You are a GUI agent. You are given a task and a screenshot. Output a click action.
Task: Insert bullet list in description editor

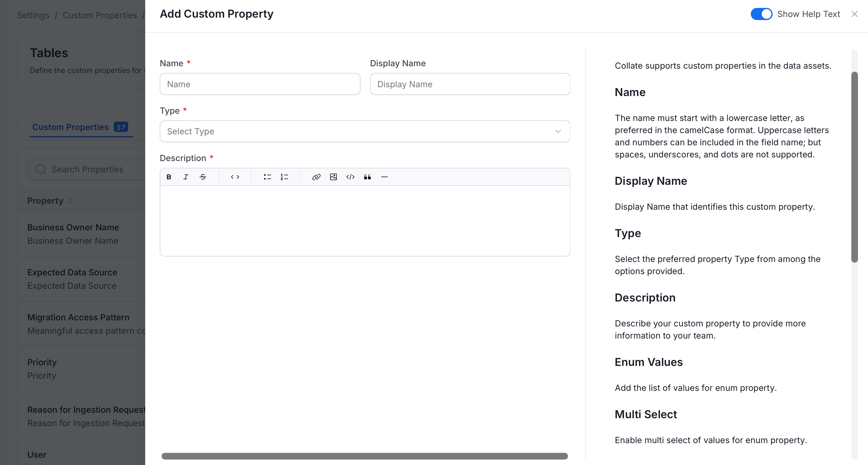[268, 177]
